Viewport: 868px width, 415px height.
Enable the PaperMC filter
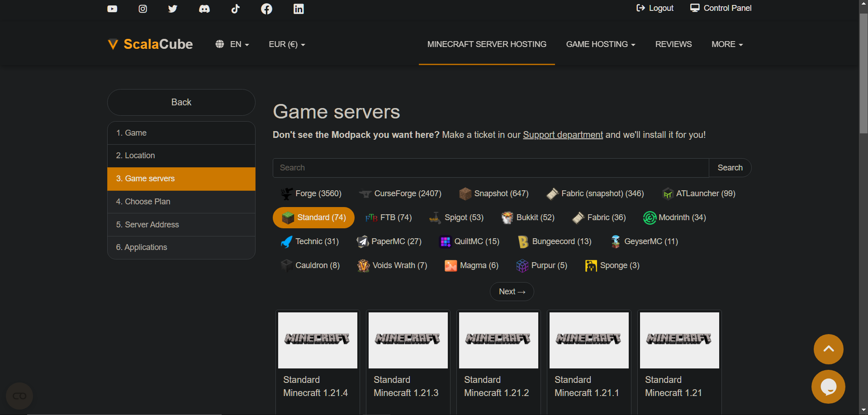[389, 241]
